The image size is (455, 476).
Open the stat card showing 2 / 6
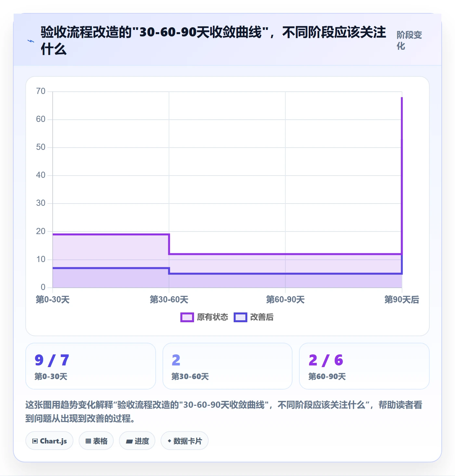point(364,366)
